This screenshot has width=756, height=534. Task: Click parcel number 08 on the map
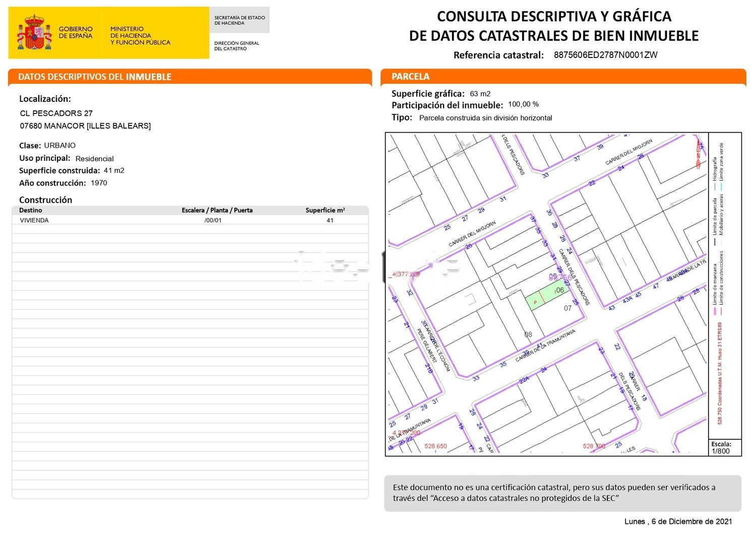point(528,334)
